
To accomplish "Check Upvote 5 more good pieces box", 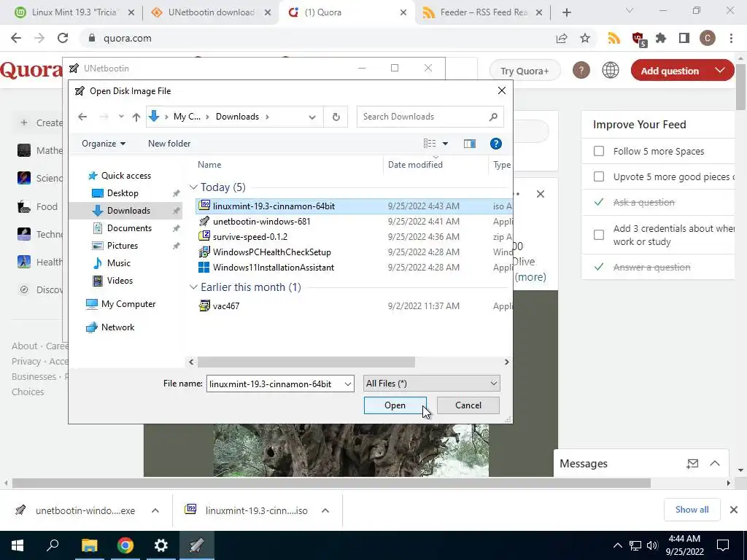I will coord(599,176).
